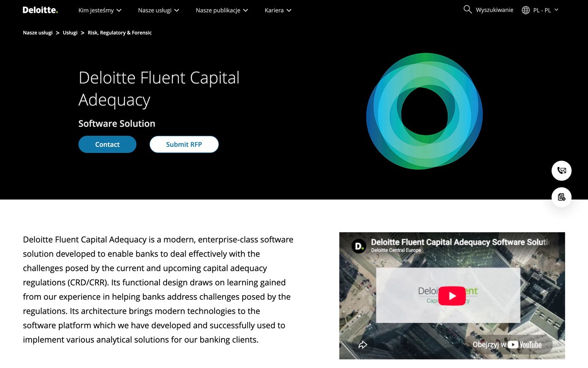Click the video title text
588x368 pixels.
click(460, 242)
